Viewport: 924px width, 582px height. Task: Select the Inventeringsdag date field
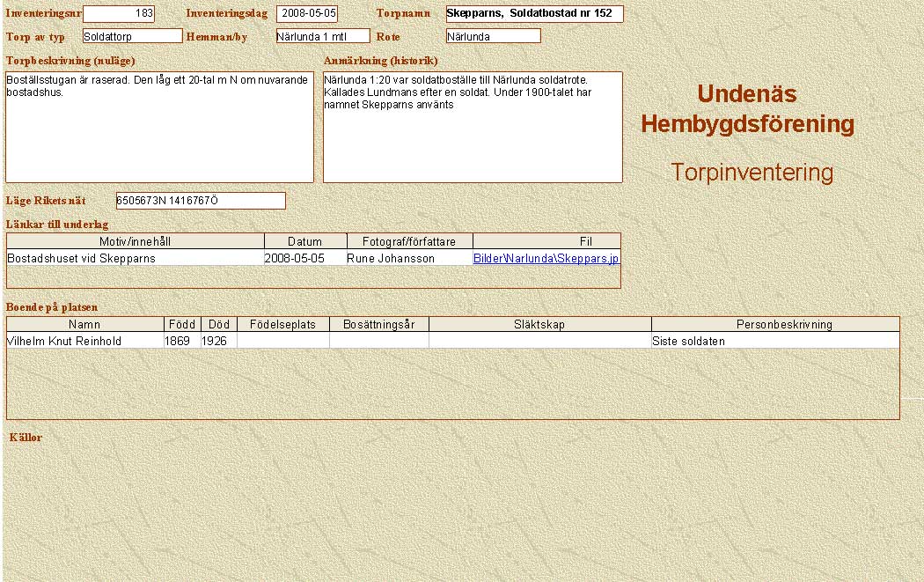pyautogui.click(x=306, y=14)
